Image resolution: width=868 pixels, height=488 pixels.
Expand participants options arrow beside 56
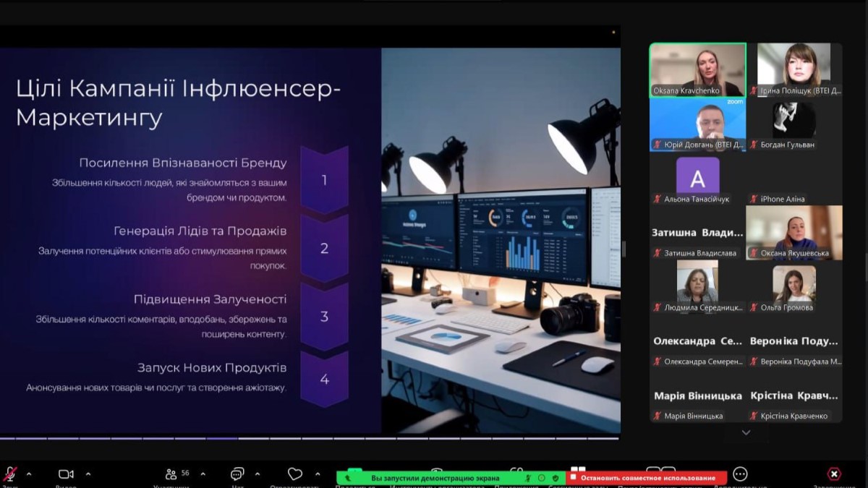point(203,474)
